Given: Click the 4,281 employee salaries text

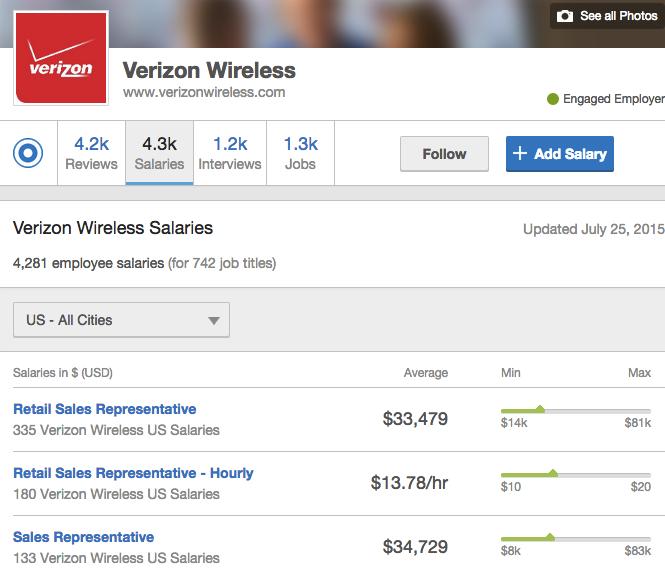Looking at the screenshot, I should pyautogui.click(x=89, y=263).
